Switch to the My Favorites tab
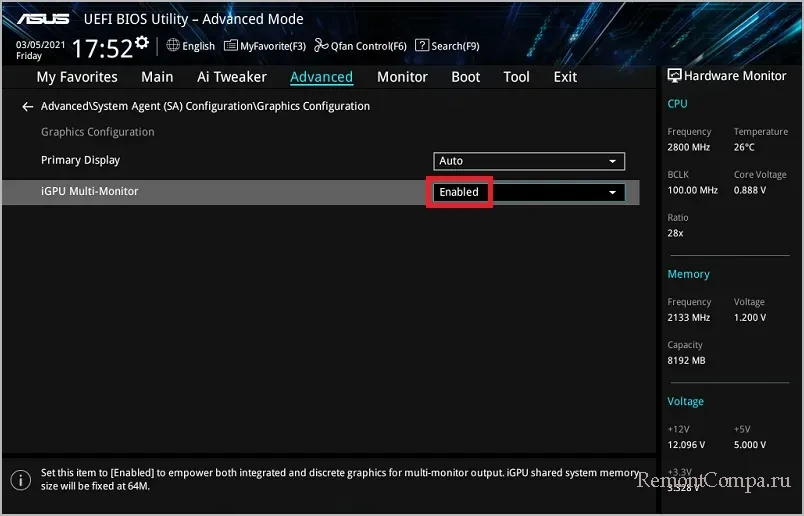The width and height of the screenshot is (804, 516). click(x=77, y=77)
